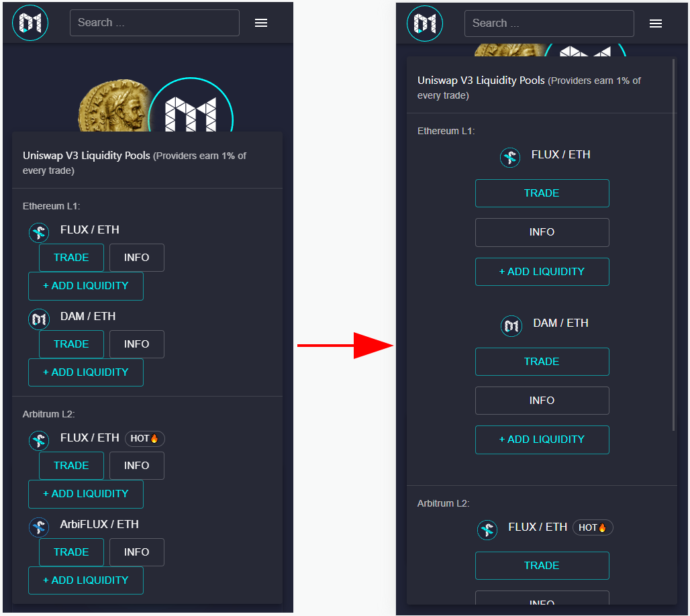690x616 pixels.
Task: Click 'DAM / ETH' pair name, right panel
Action: pos(560,323)
